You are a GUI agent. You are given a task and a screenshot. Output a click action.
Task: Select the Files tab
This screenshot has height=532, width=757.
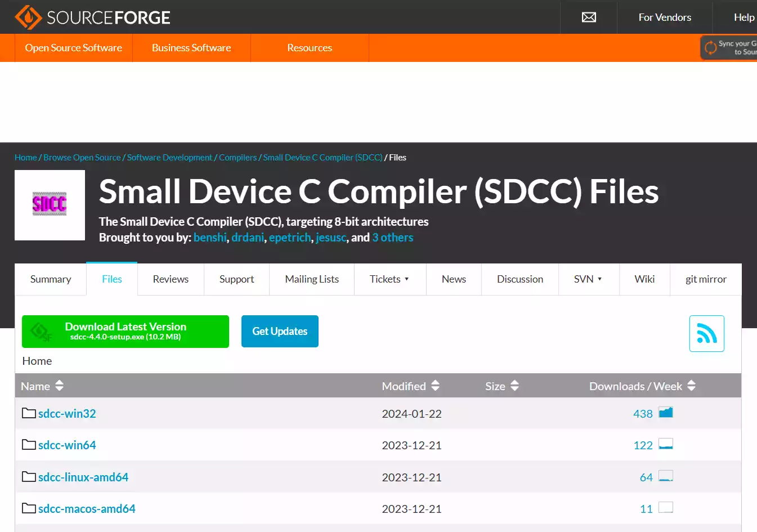click(x=112, y=279)
